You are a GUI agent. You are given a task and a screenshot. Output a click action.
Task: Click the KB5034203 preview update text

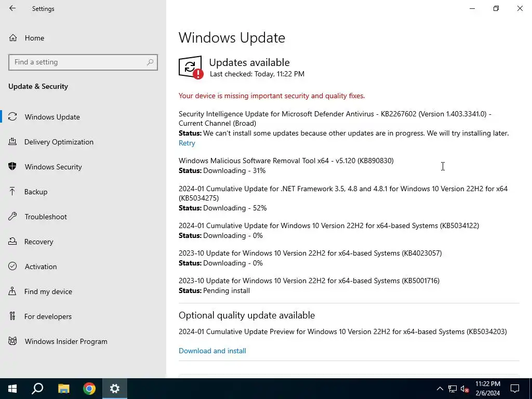point(343,331)
